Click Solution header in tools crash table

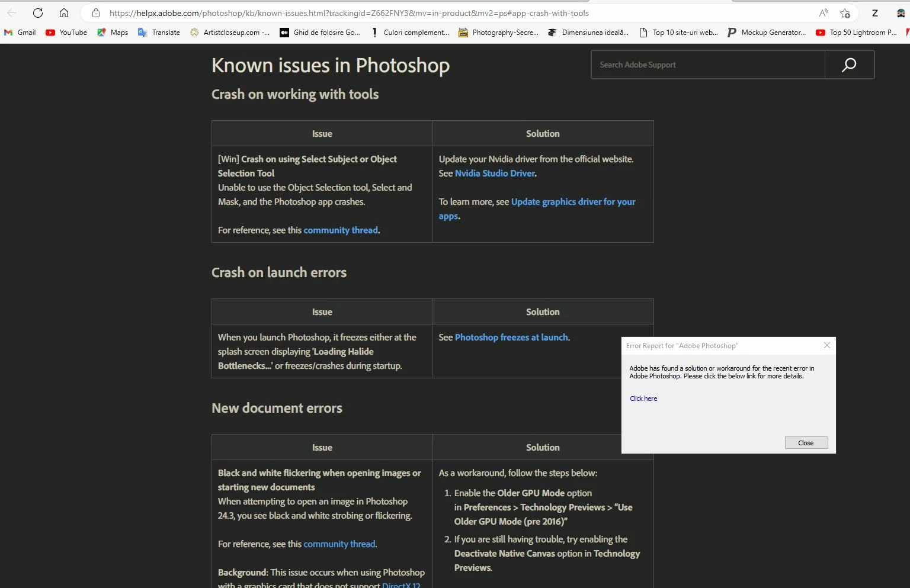click(543, 134)
